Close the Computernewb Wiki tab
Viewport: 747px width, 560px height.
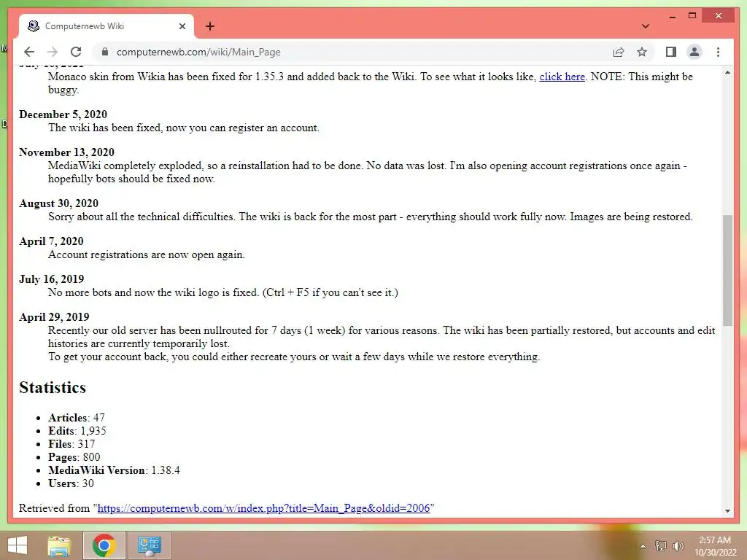pos(182,26)
